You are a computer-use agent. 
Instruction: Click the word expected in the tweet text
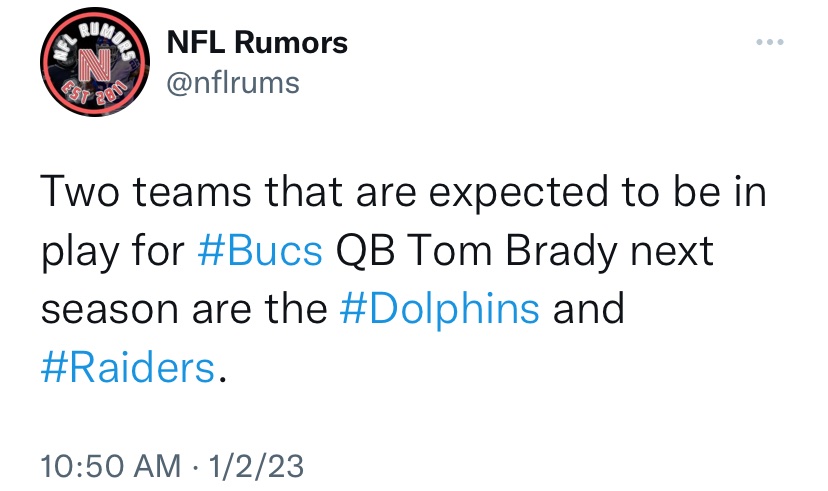click(x=519, y=193)
